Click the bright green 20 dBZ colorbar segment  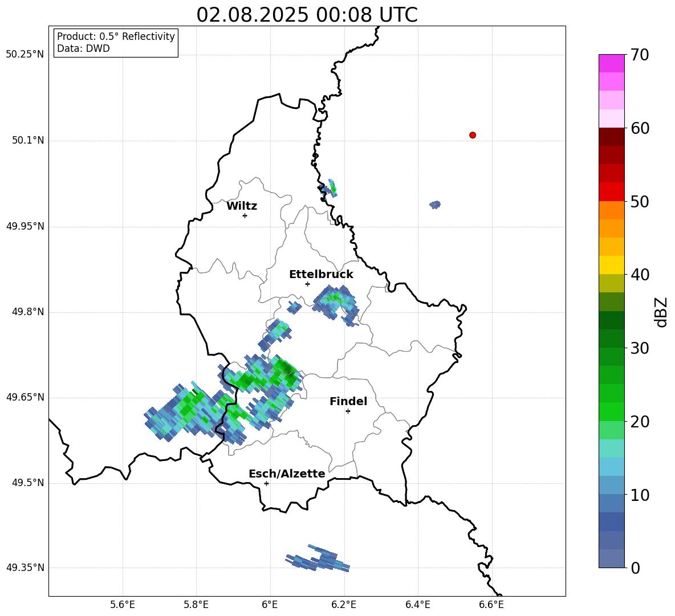611,411
